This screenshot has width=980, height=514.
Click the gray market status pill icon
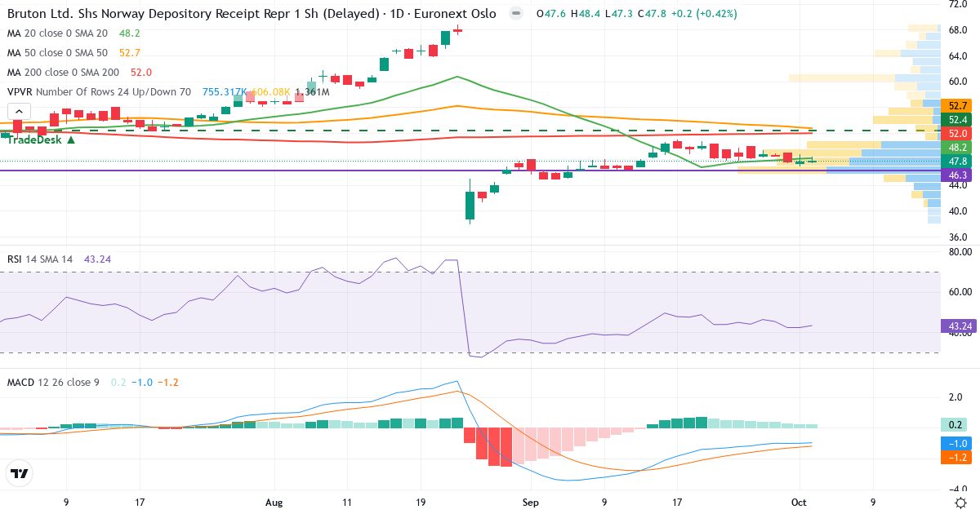tap(514, 14)
